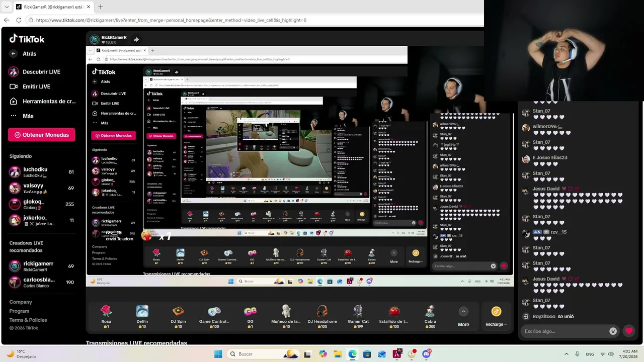Open glokoq_'s live from Siguiendo list
644x362 pixels.
pos(42,204)
